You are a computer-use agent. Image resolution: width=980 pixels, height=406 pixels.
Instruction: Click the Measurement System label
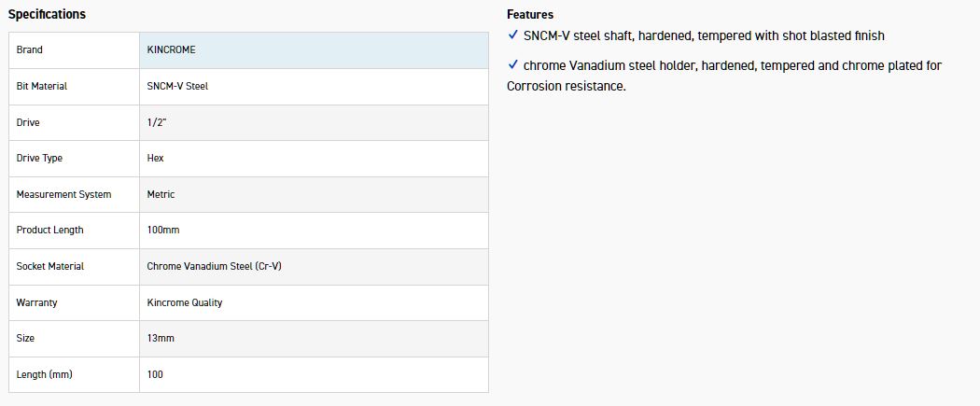(x=63, y=194)
